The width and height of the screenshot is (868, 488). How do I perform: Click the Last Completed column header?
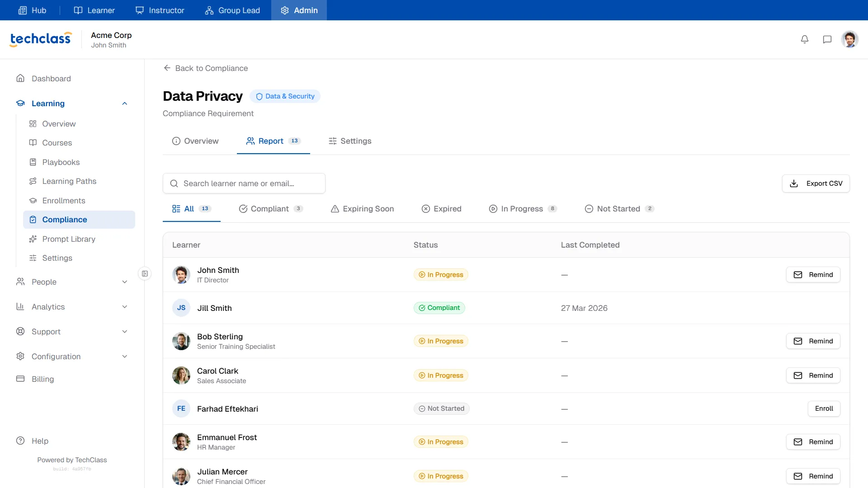(590, 245)
